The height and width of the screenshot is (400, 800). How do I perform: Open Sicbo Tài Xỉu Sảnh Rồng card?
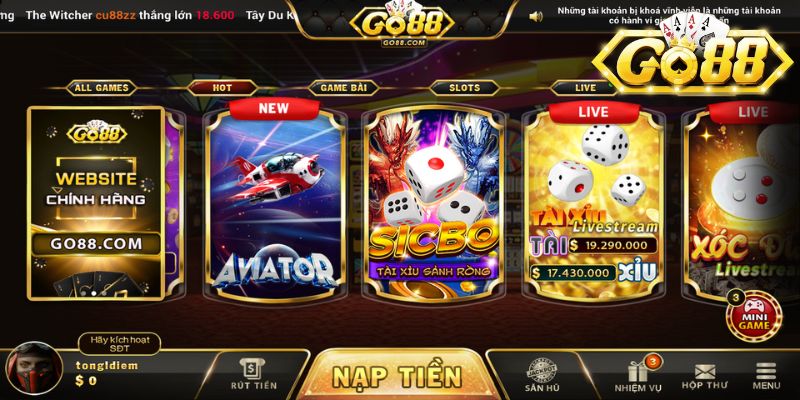click(434, 204)
